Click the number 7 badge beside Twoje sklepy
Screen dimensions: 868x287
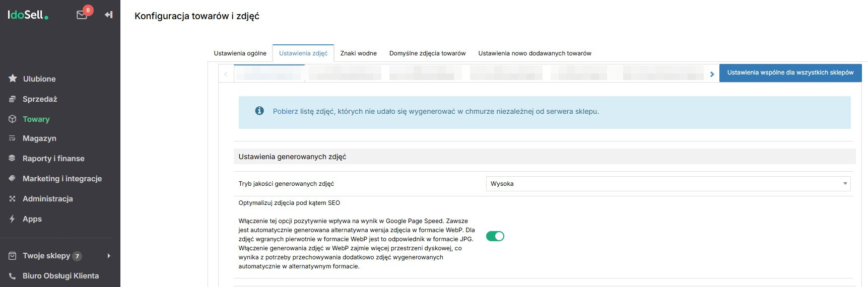pyautogui.click(x=77, y=256)
